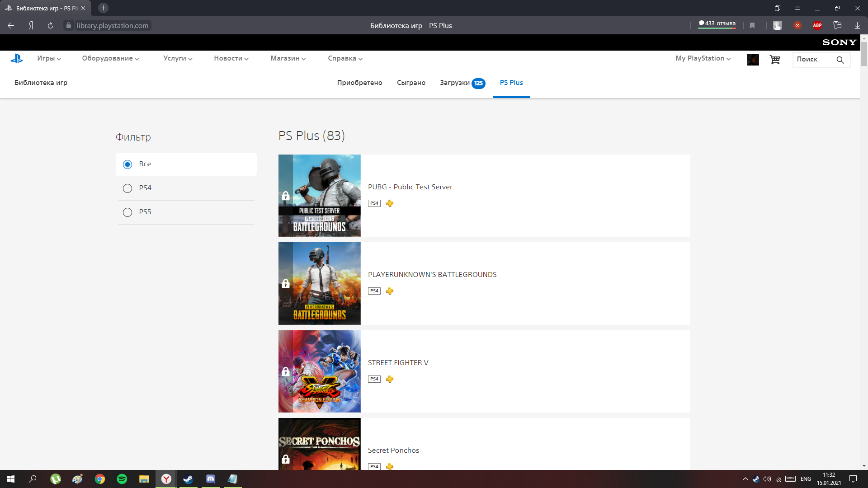868x488 pixels.
Task: Expand the Магазин menu
Action: [288, 58]
